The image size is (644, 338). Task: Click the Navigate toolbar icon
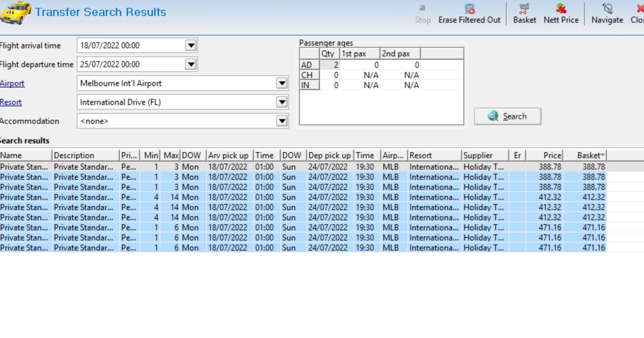pos(607,8)
